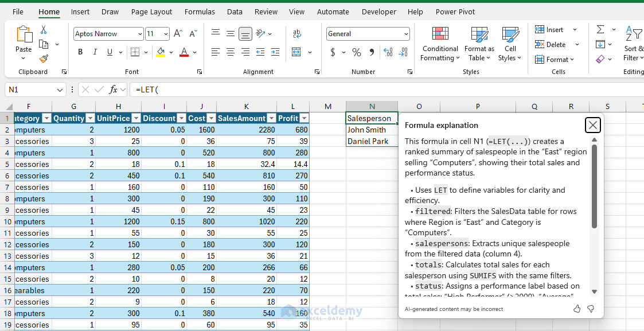Screen dimensions: 644x331
Task: Click Increase Decimal icon
Action: click(388, 52)
